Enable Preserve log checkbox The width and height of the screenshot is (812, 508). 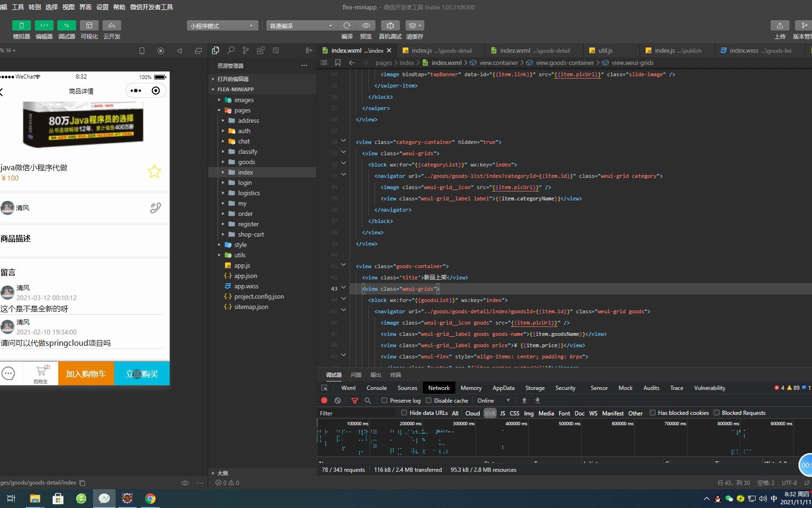click(384, 400)
